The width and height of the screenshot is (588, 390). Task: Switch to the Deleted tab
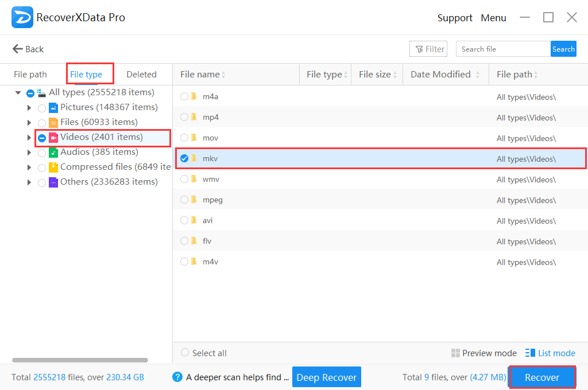(x=141, y=75)
